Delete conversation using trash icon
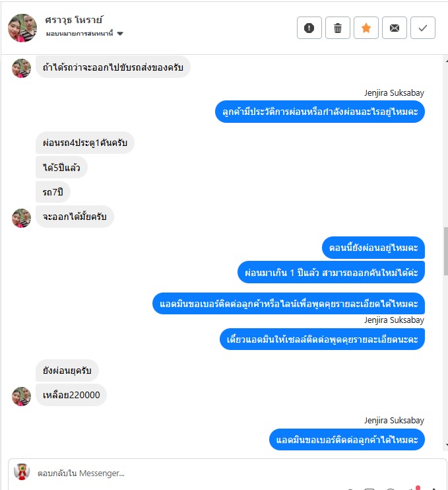This screenshot has width=448, height=490. [x=337, y=28]
